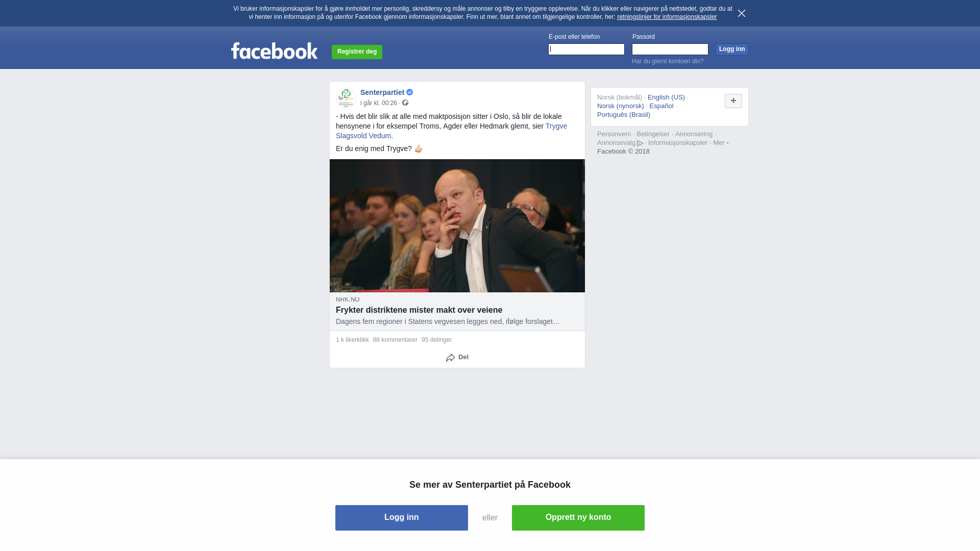This screenshot has height=551, width=980.
Task: Focus the E-post eller telefon field
Action: 586,49
